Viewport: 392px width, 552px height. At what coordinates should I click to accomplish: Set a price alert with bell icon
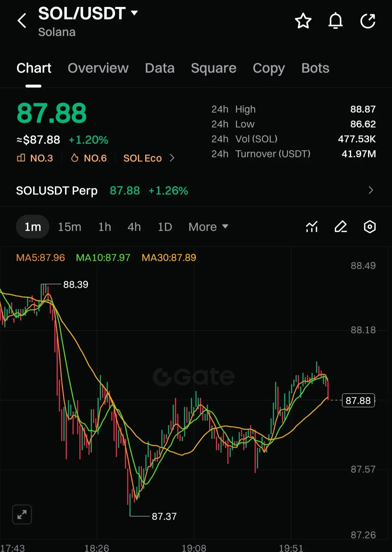pos(335,21)
